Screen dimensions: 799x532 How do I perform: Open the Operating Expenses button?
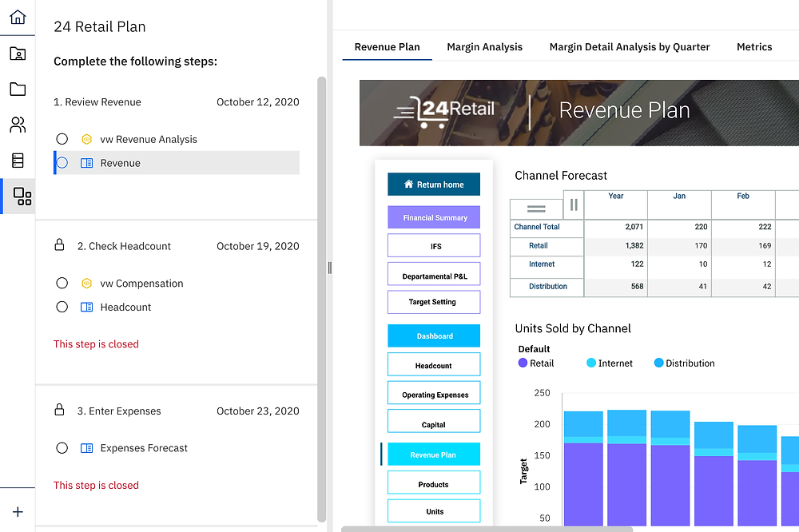[434, 393]
